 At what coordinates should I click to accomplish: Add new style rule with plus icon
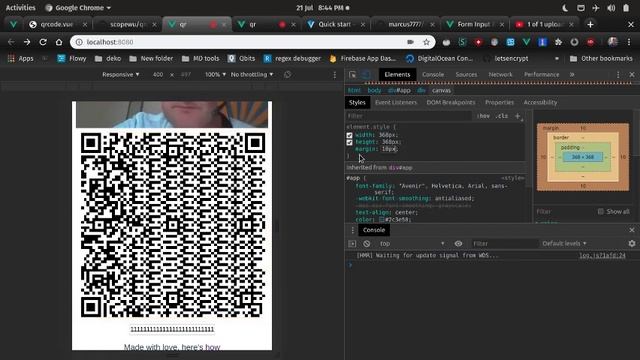coord(518,116)
